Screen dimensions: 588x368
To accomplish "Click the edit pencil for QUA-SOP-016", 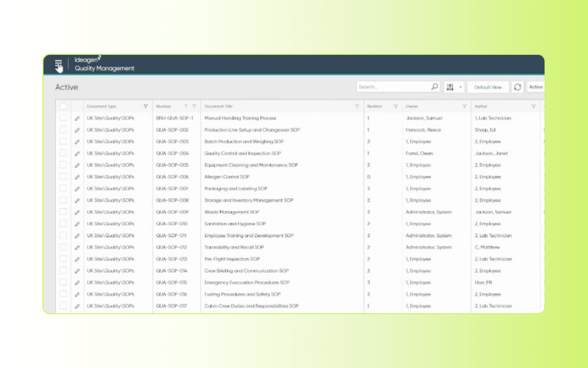I will click(77, 294).
